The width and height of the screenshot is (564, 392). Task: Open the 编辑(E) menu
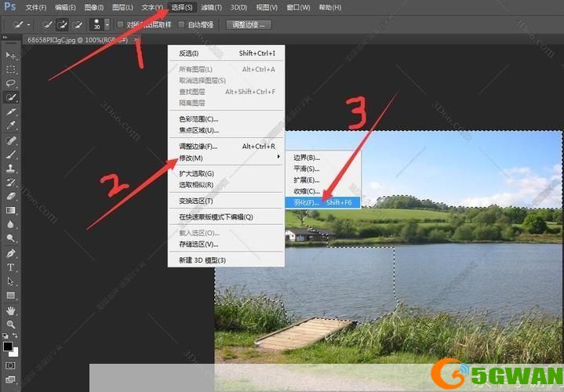click(x=65, y=7)
